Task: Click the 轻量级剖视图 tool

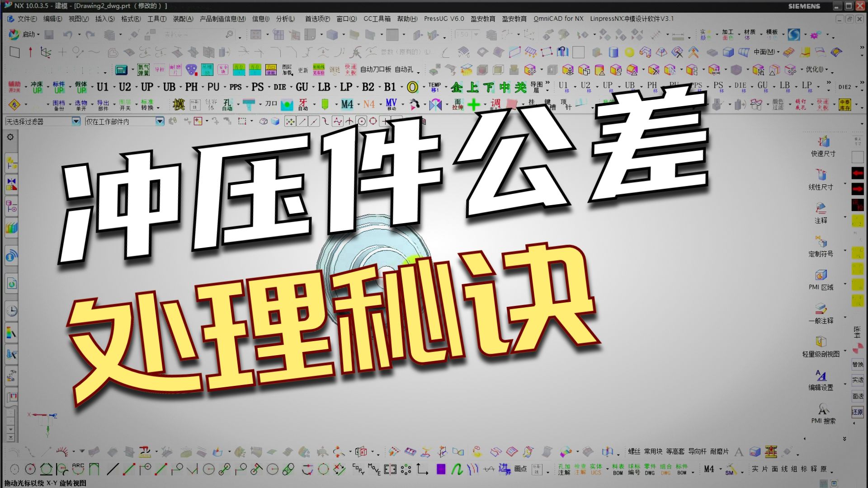Action: [821, 347]
